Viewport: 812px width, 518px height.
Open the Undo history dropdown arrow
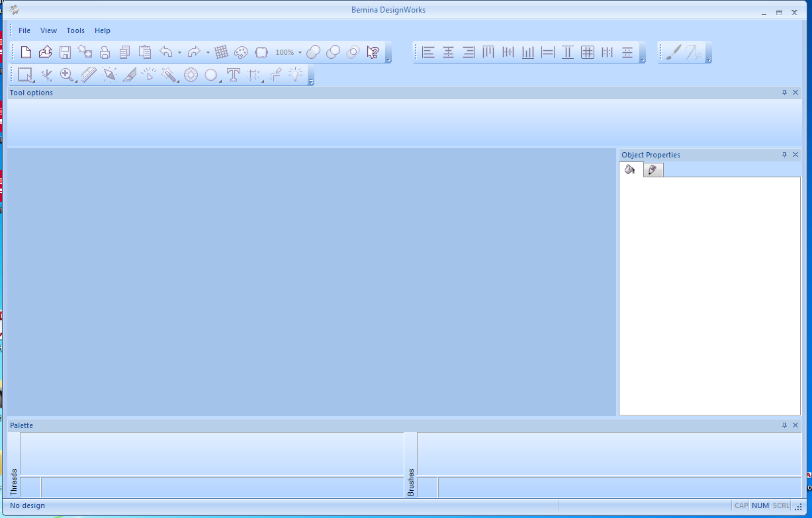[x=179, y=52]
